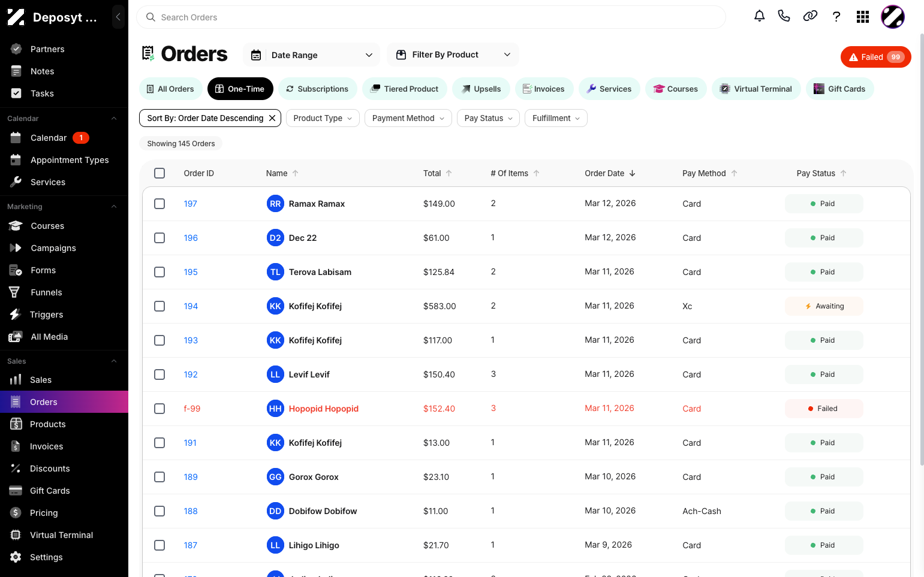Check the box for order 197

159,204
